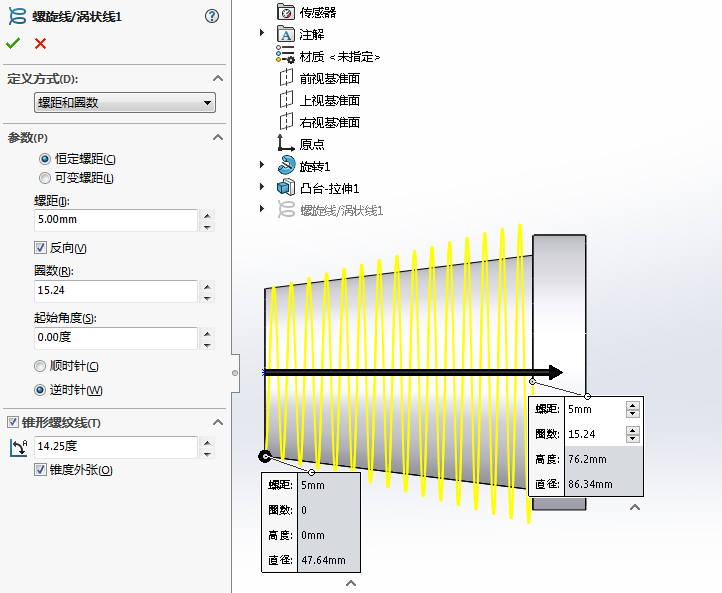The width and height of the screenshot is (722, 593).
Task: Expand the 旋转1 tree node arrow
Action: coord(262,166)
